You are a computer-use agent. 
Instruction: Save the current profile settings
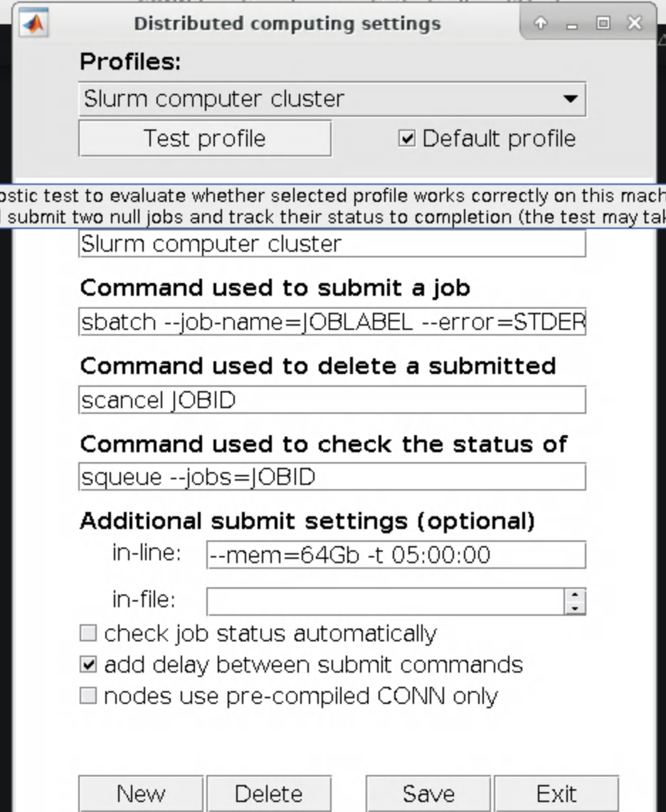428,794
